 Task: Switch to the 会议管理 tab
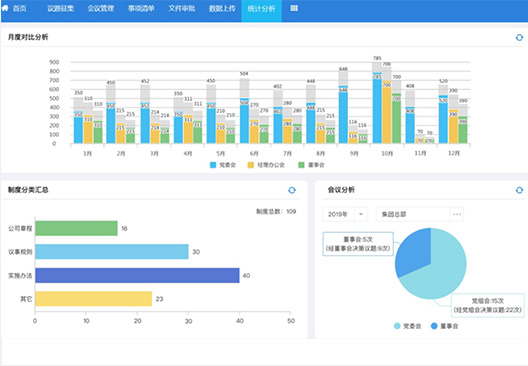coord(101,8)
